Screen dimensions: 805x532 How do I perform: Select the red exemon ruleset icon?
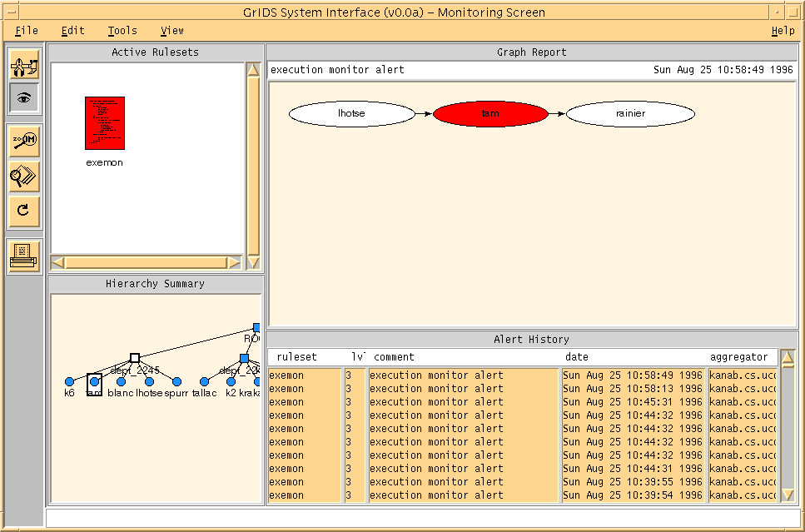click(x=104, y=123)
